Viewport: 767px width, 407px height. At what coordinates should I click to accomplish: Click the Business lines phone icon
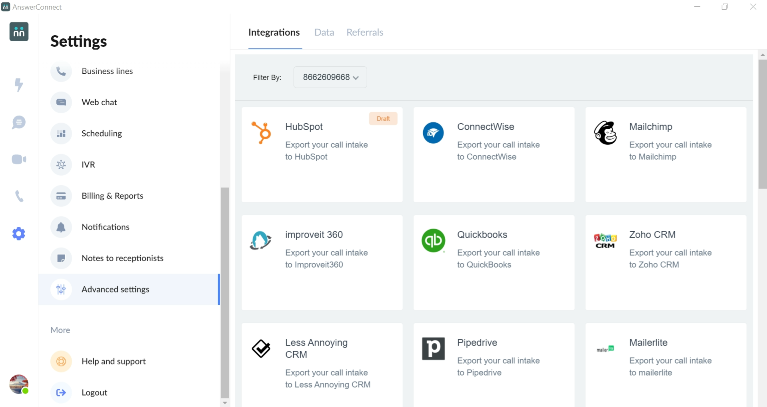click(x=61, y=71)
